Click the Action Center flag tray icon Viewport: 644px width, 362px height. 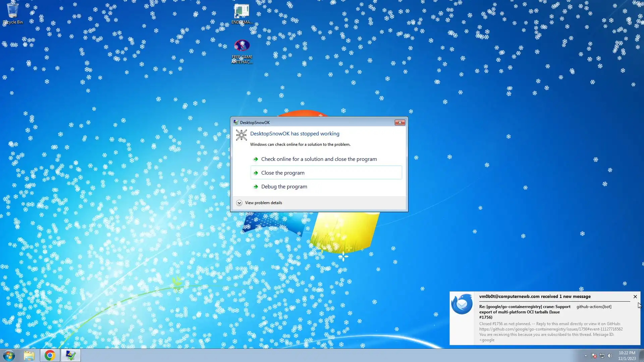594,356
